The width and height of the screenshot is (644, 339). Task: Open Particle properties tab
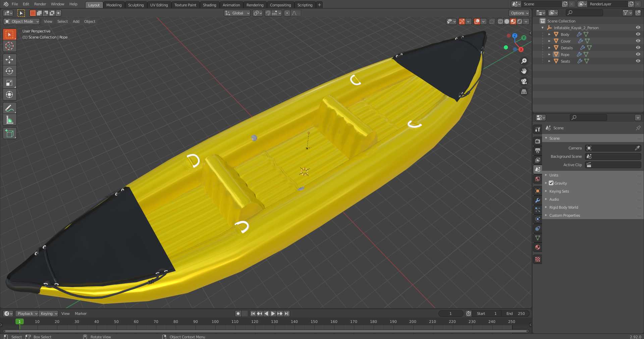point(538,210)
